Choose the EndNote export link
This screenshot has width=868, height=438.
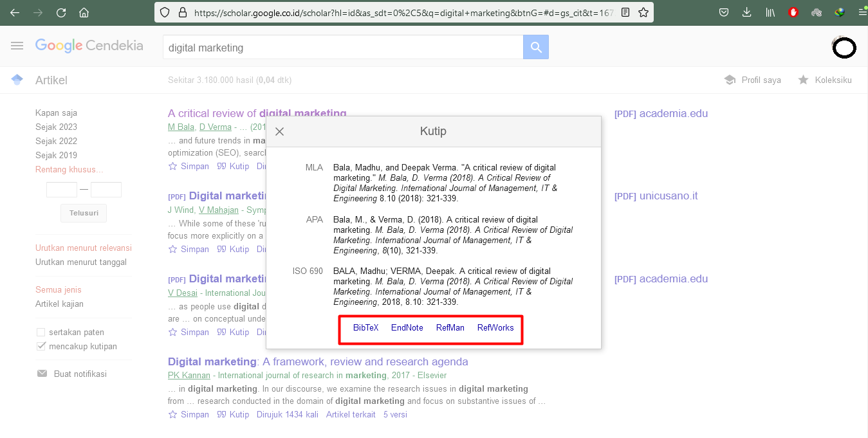point(407,328)
